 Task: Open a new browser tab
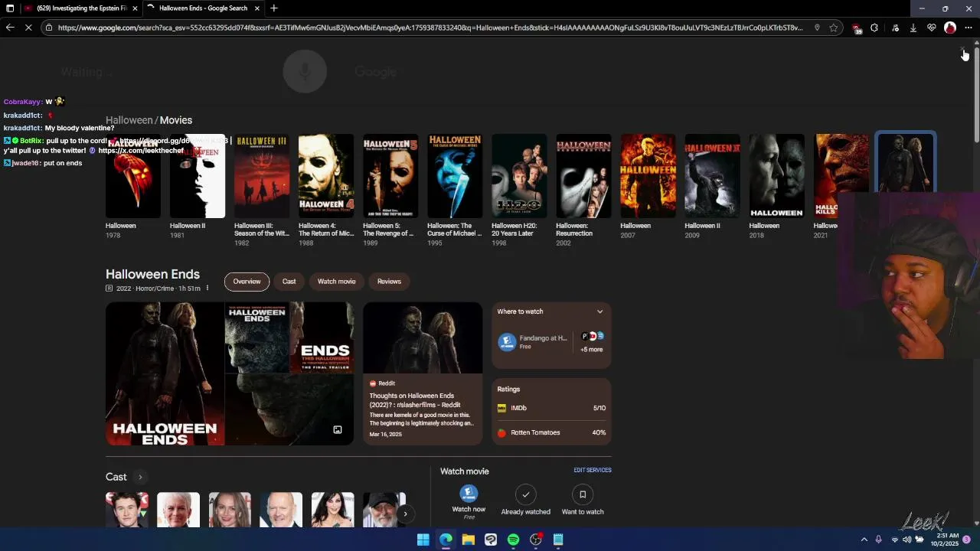274,8
